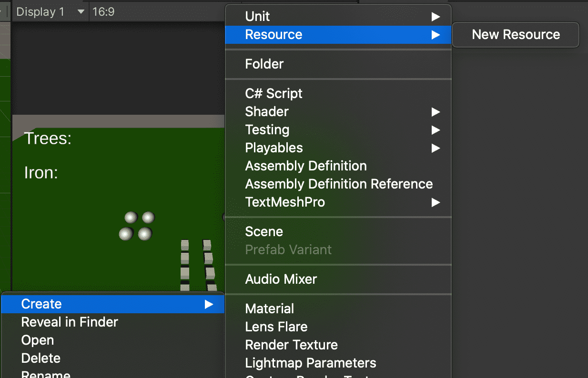
Task: Select the Resource menu entry
Action: pos(338,34)
